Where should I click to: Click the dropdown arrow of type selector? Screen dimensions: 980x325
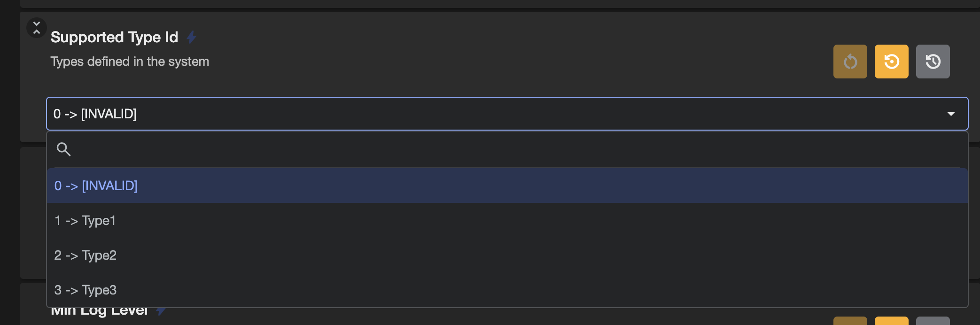coord(951,114)
